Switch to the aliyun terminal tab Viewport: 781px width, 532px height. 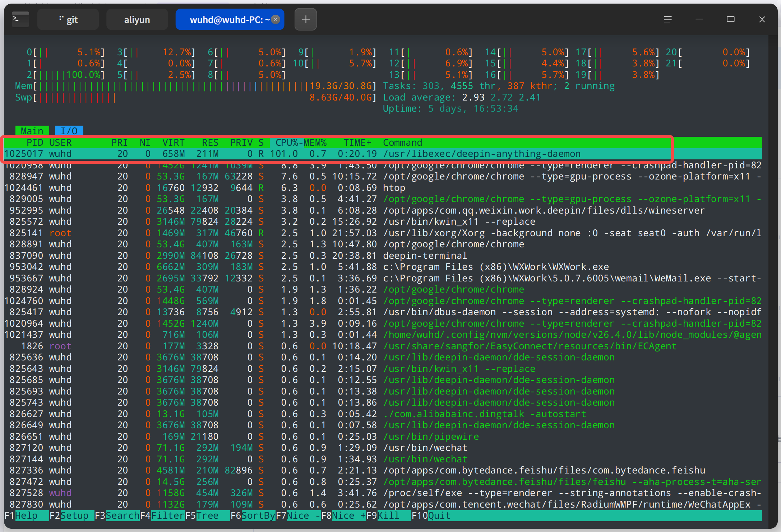click(137, 19)
